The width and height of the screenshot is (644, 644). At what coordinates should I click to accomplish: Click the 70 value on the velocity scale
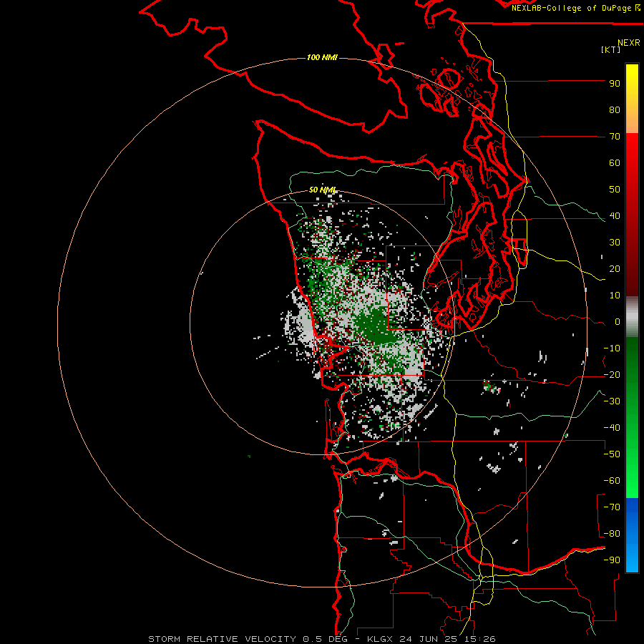[615, 137]
